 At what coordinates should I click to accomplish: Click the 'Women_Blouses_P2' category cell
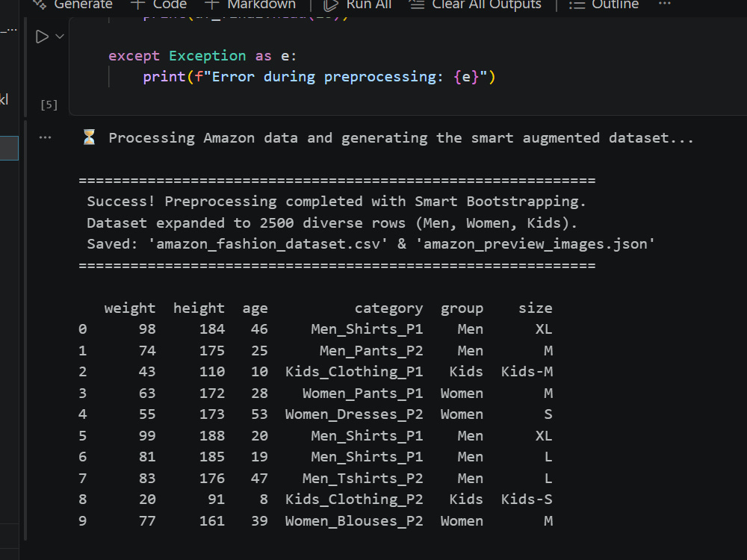pos(354,521)
